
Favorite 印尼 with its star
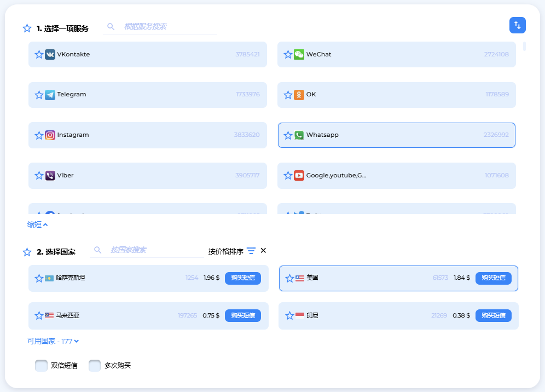click(289, 315)
